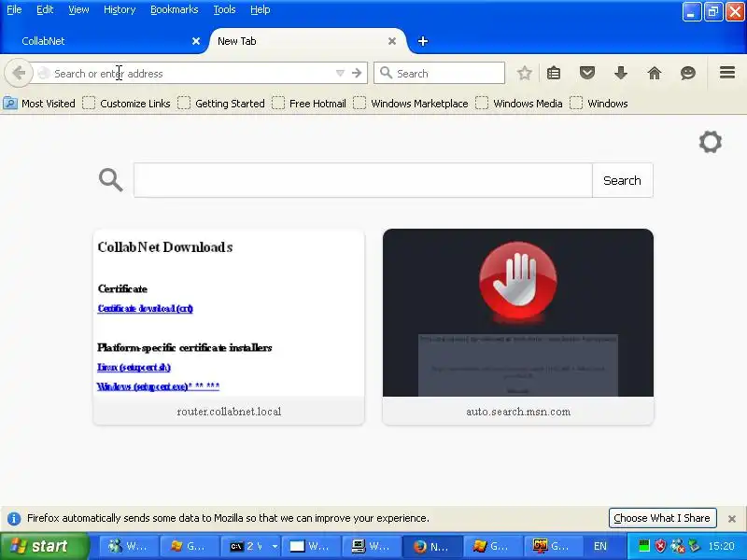Click the EN language indicator
Viewport: 747px width, 560px height.
coord(600,546)
